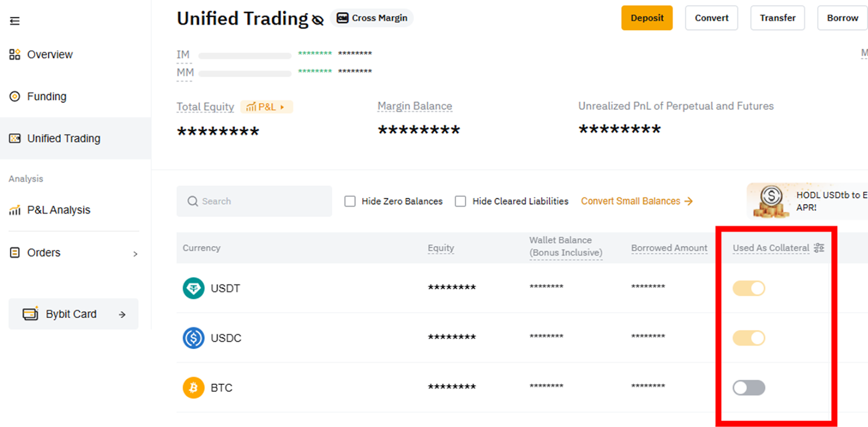
Task: Click the IM margin progress bar
Action: click(244, 55)
